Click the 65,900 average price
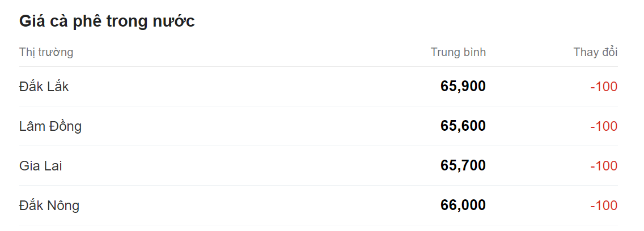This screenshot has width=644, height=231. [x=463, y=87]
